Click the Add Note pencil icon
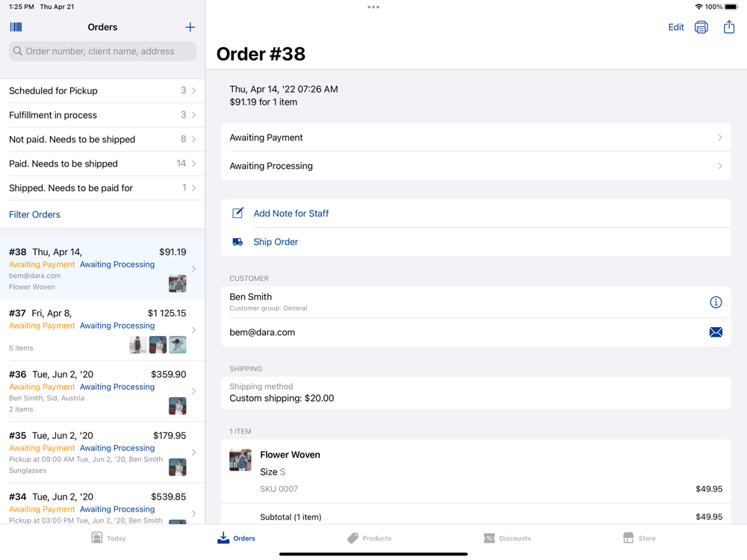Screen dimensions: 747x560 pyautogui.click(x=238, y=213)
